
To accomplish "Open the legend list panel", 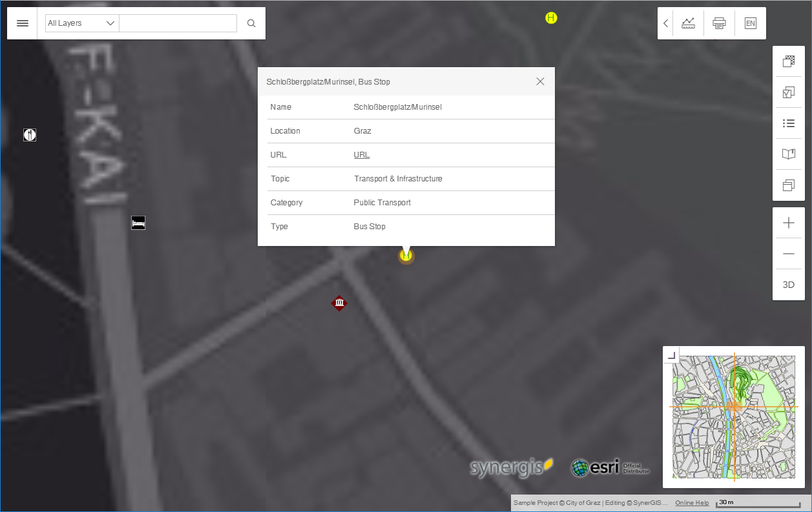I will (788, 123).
